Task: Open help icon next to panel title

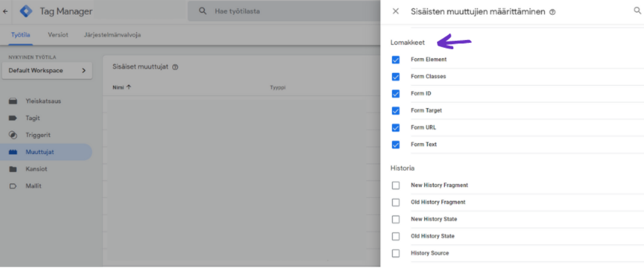Action: (x=552, y=12)
